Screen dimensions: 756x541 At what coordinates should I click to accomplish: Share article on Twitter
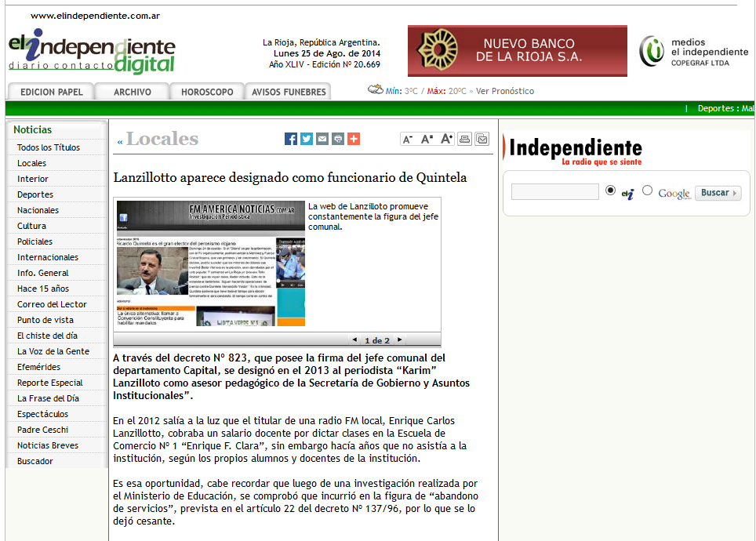click(307, 139)
